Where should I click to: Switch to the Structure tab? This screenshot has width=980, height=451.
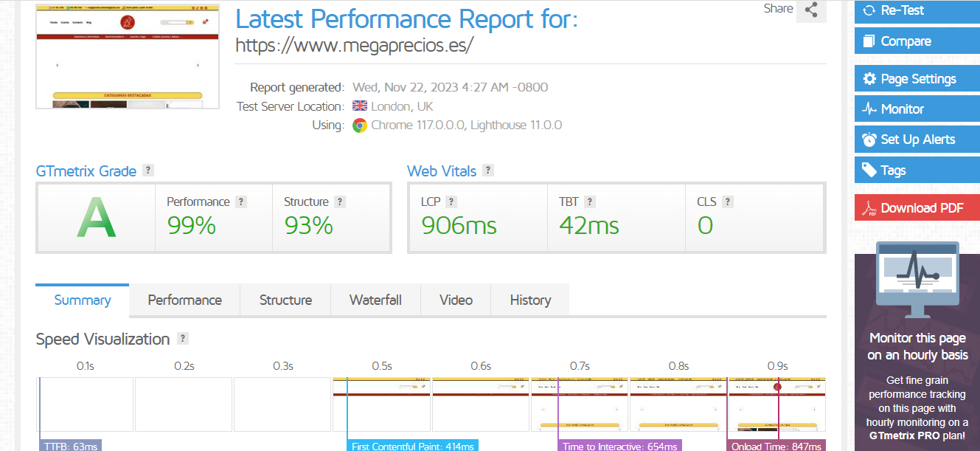click(x=285, y=300)
